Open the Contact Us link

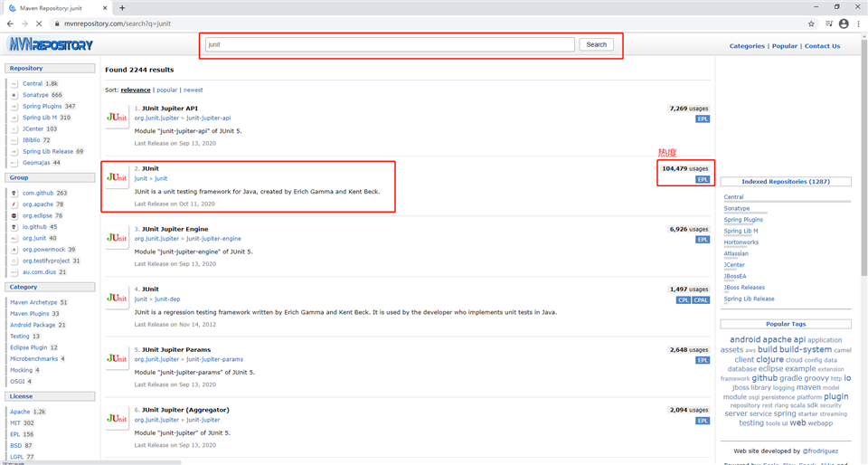pyautogui.click(x=822, y=46)
